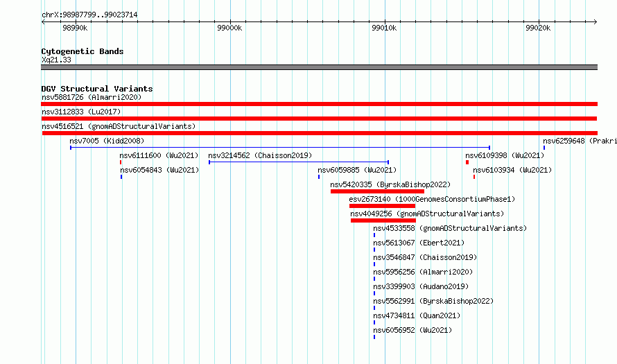The width and height of the screenshot is (617, 364).
Task: Click blue marker under nsv6054843
Action: tap(121, 177)
